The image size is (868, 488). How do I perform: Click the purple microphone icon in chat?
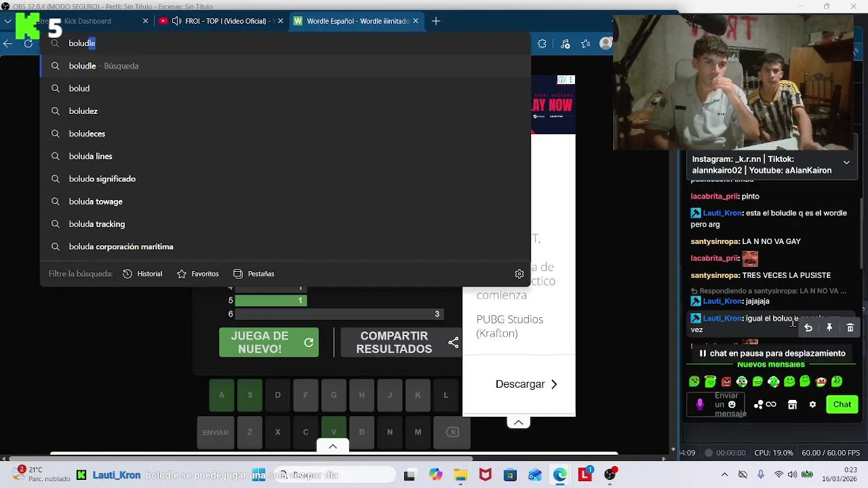pos(700,405)
